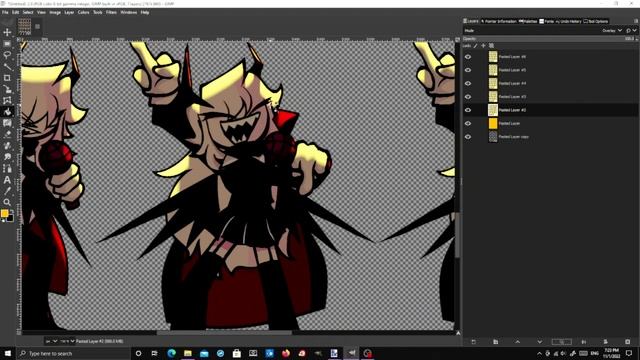Open Microsoft Edge from the taskbar
Viewport: 640px width, 360px height.
[x=171, y=353]
